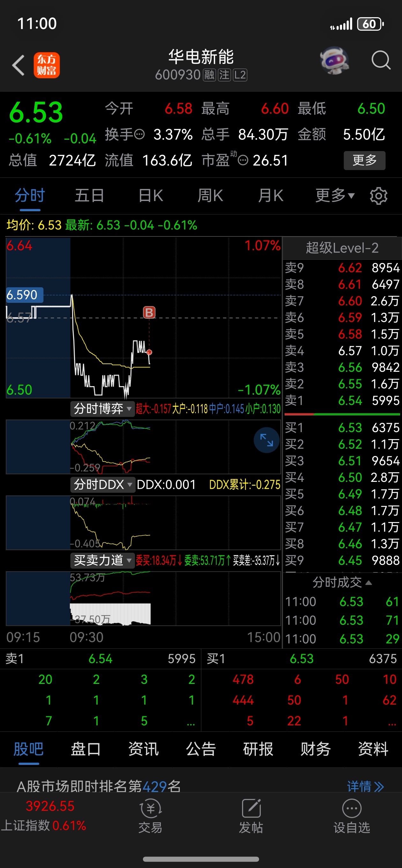Switch to 月K chart tab
402x868 pixels.
pyautogui.click(x=271, y=195)
